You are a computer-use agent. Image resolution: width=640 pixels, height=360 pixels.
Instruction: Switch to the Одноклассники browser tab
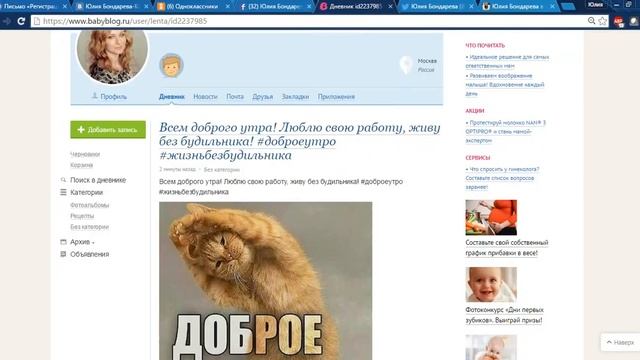pyautogui.click(x=192, y=7)
